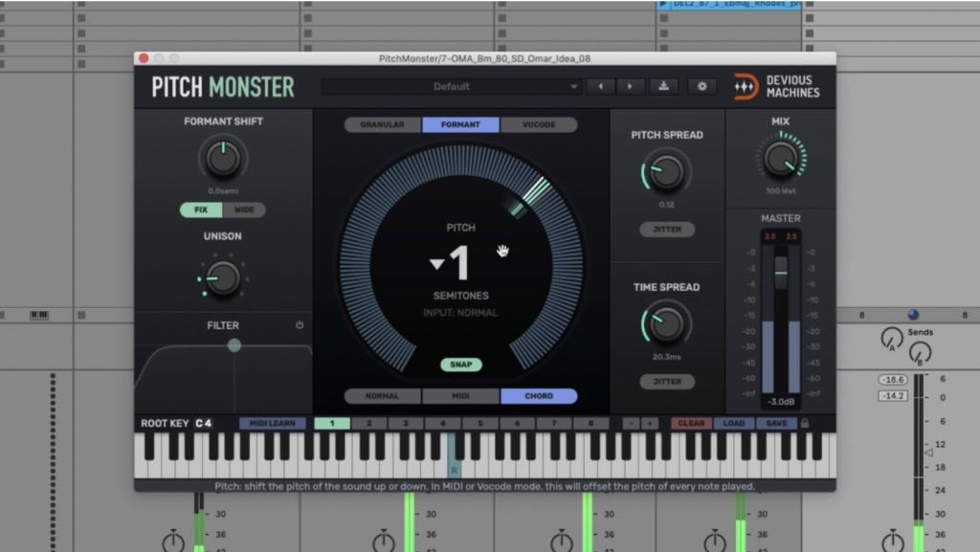The height and width of the screenshot is (552, 980).
Task: Select the MIDI mode tab
Action: [x=460, y=395]
